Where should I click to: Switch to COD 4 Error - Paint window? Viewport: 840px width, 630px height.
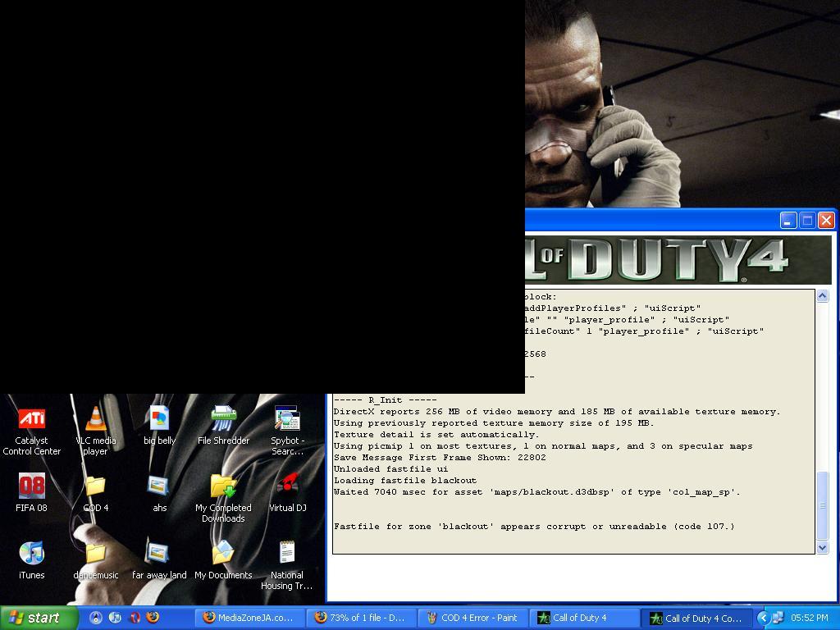[473, 618]
